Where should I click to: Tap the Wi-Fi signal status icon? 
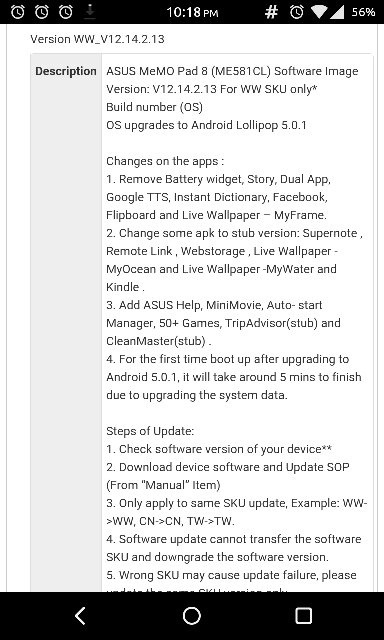point(320,12)
